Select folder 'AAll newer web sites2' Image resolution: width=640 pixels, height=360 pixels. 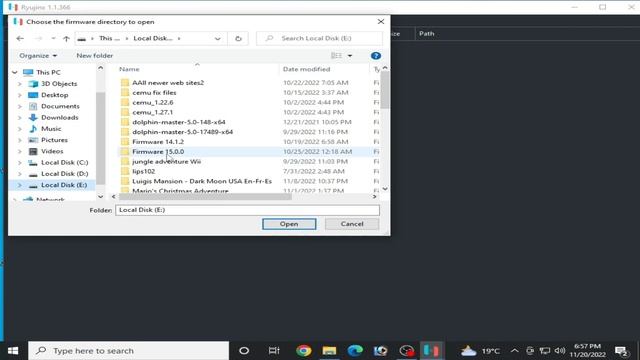(x=168, y=82)
